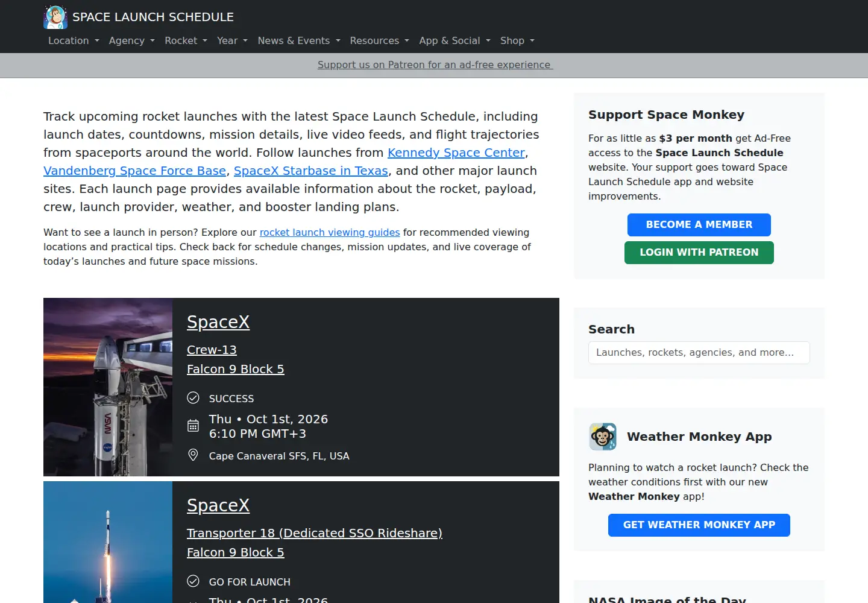Screen dimensions: 868x603
Task: Open the Transporter 18 launch thumbnail image
Action: (x=108, y=542)
